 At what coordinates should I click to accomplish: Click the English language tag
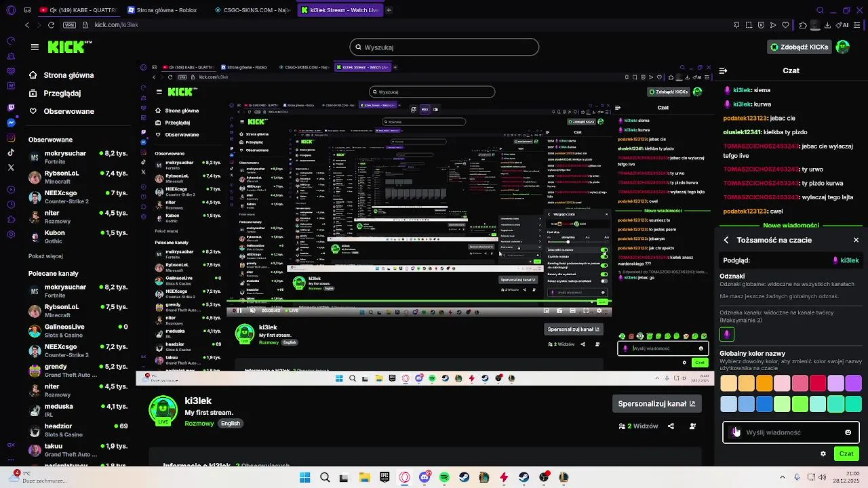(231, 423)
